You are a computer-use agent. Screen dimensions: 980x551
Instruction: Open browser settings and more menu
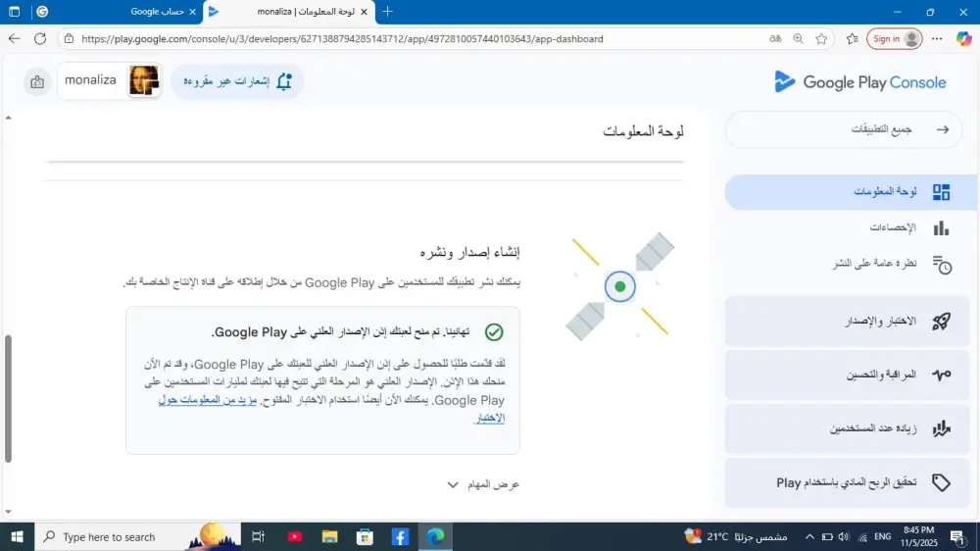(937, 39)
